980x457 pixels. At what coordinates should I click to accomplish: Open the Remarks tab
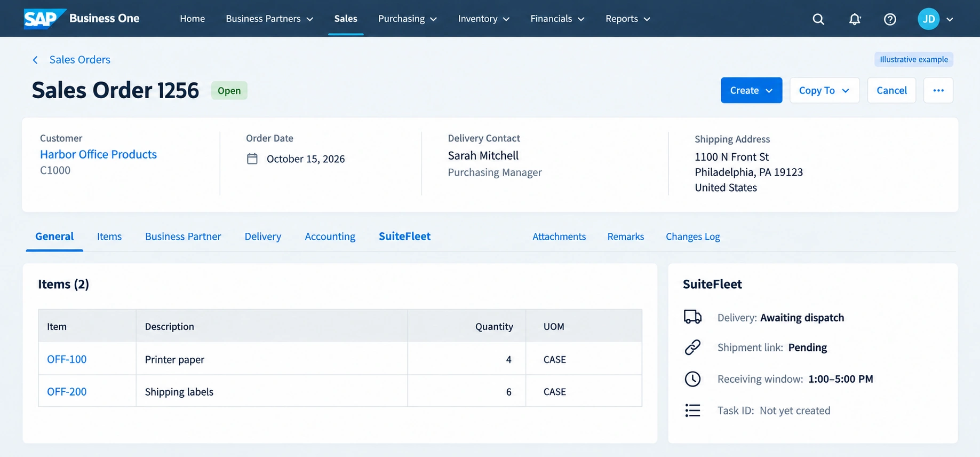(x=626, y=237)
